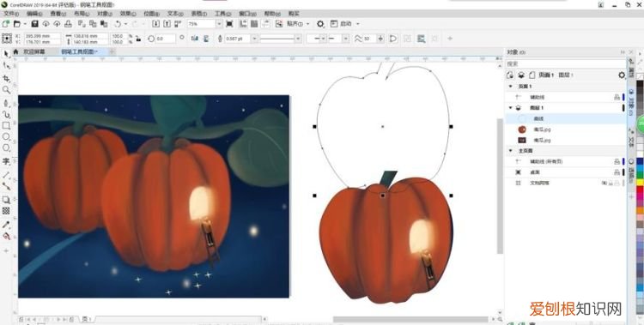Click the Cloud upload icon
Image resolution: width=644 pixels, height=325 pixels.
coord(57,24)
